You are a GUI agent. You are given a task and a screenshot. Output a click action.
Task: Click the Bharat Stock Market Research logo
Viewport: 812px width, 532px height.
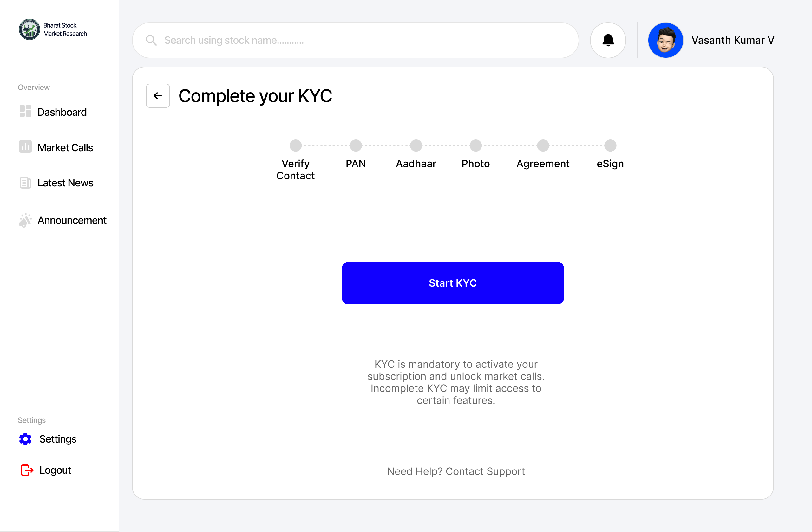pos(30,30)
